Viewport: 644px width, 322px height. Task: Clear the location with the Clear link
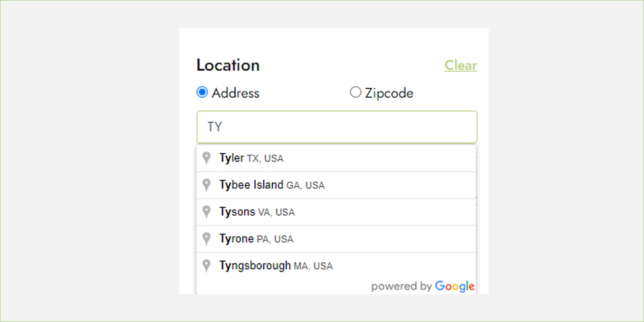click(461, 65)
